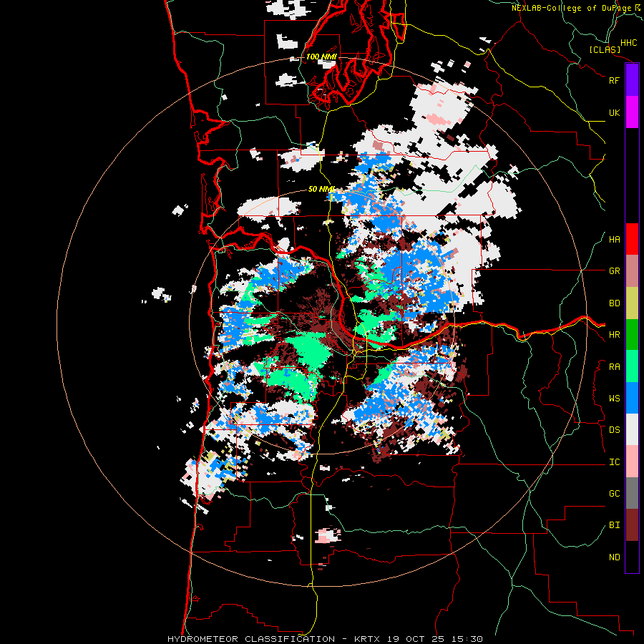Click the 50 NMI range ring label
644x644 pixels.
click(x=321, y=189)
